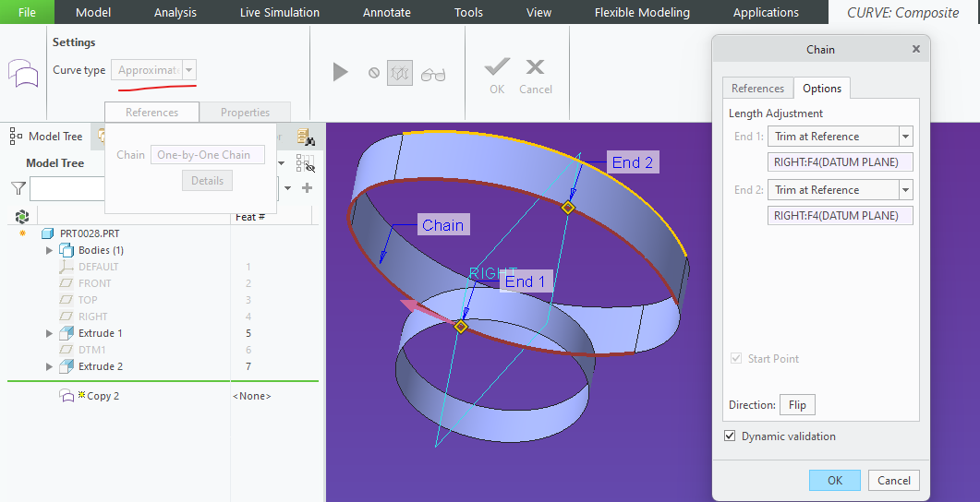
Task: Toggle the attached preview box icon
Action: point(399,72)
